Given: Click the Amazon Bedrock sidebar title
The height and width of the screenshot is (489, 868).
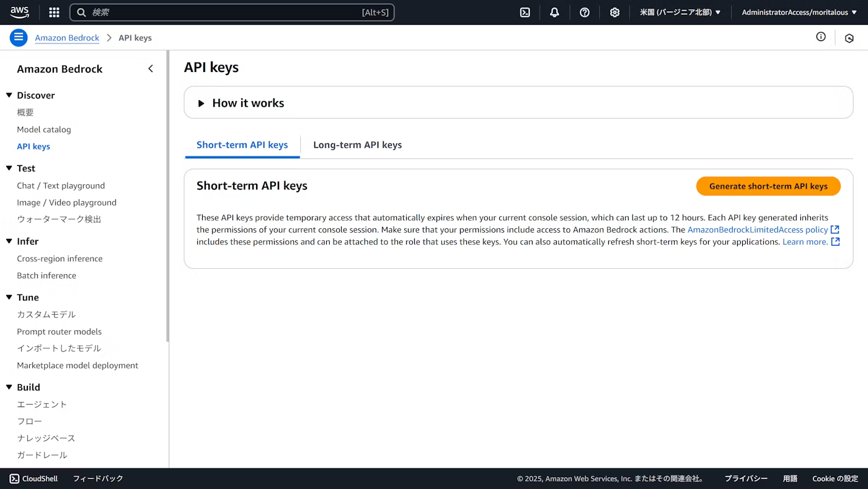Looking at the screenshot, I should (x=60, y=69).
